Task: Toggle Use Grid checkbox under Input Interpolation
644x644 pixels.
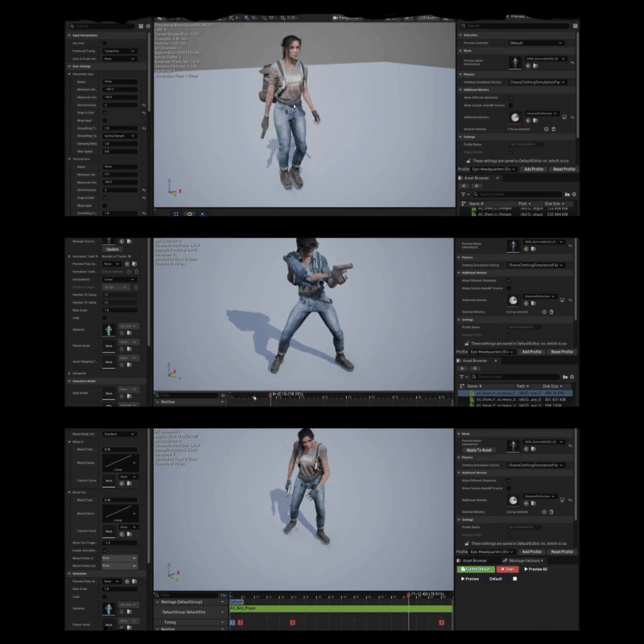Action: (x=105, y=43)
